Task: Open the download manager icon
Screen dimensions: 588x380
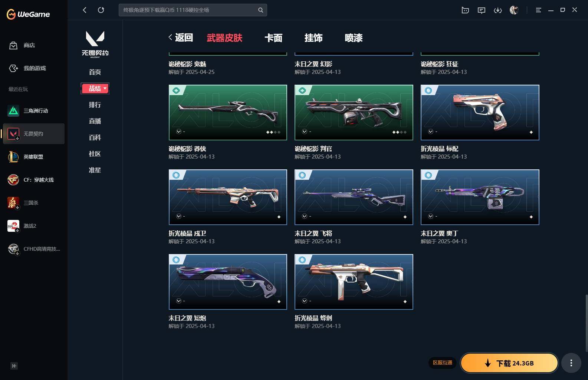Action: click(498, 10)
